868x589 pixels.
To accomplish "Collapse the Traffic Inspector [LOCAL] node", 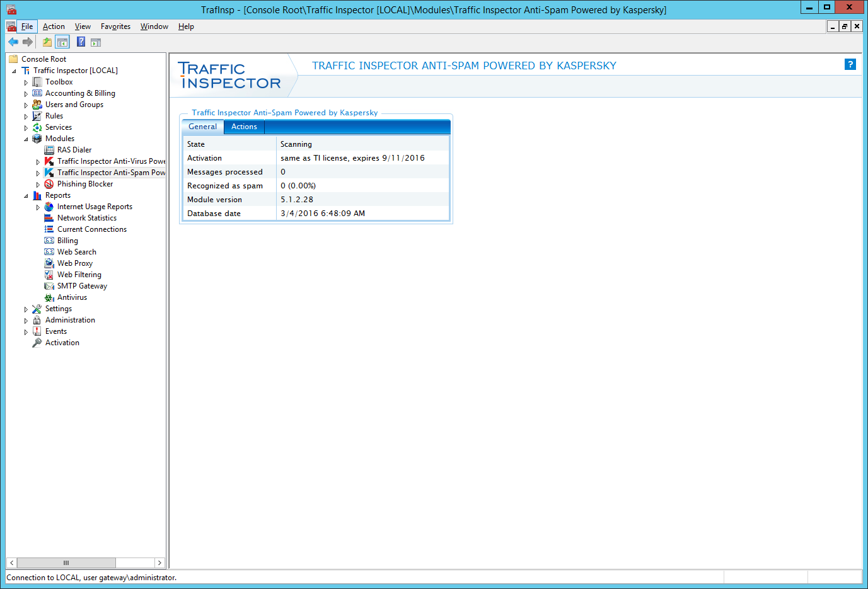I will coord(14,71).
